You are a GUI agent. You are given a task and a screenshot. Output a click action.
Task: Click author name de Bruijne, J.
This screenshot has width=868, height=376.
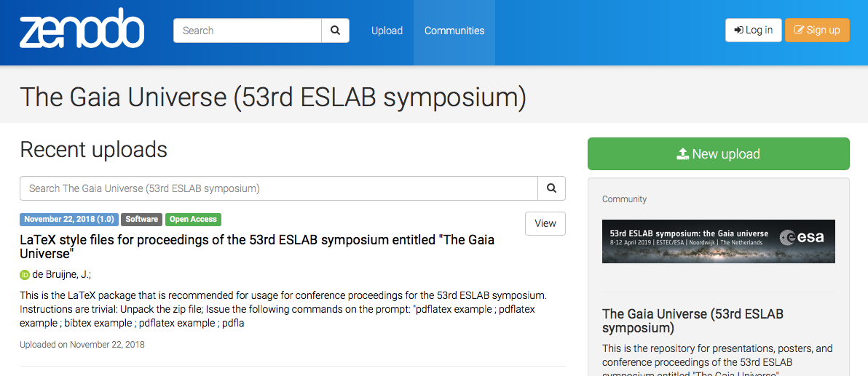[62, 275]
